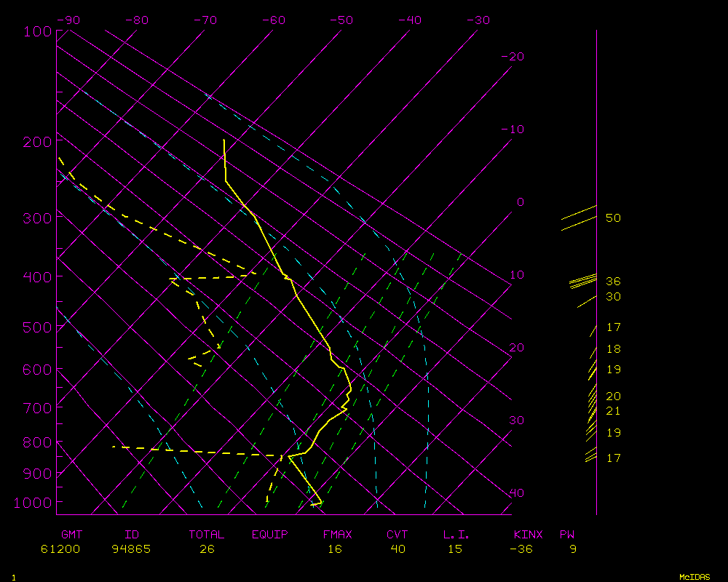Click the wind speed value 21
728x582 pixels.
click(613, 411)
